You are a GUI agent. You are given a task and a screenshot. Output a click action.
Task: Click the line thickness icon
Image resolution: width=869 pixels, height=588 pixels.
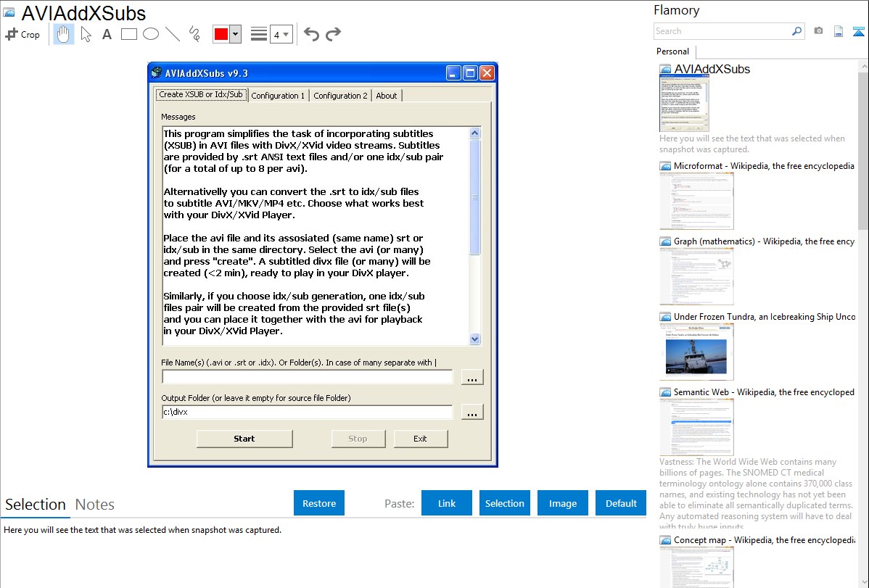pos(259,34)
